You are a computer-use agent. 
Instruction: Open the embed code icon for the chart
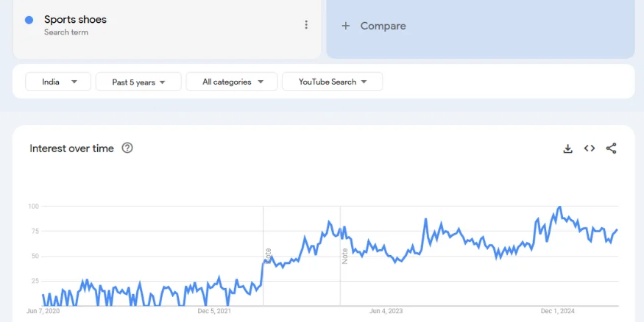click(590, 149)
